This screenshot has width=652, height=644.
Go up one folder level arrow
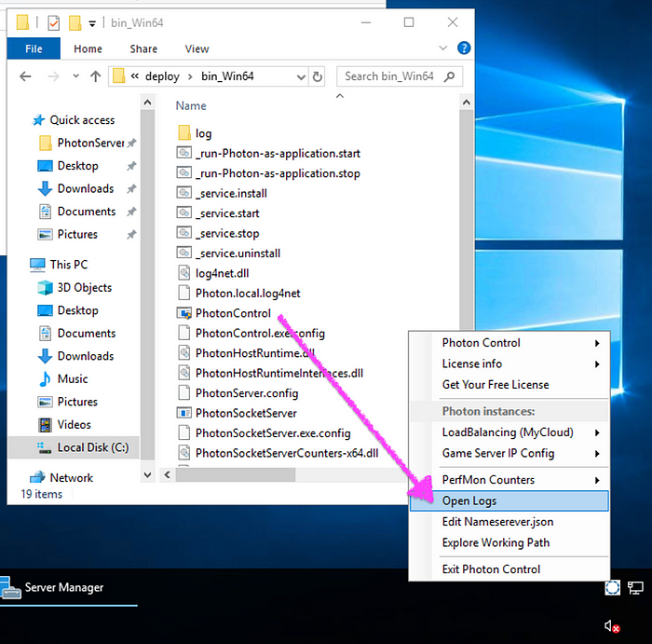[96, 76]
